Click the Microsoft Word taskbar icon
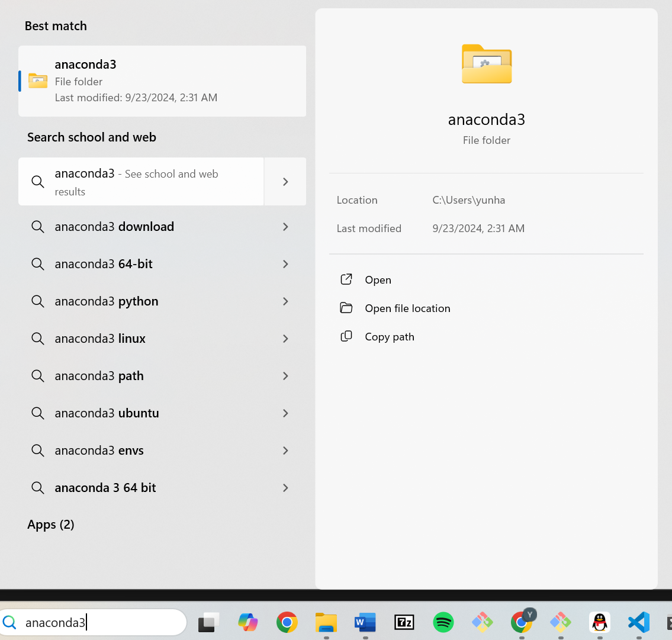This screenshot has width=672, height=640. [x=365, y=622]
